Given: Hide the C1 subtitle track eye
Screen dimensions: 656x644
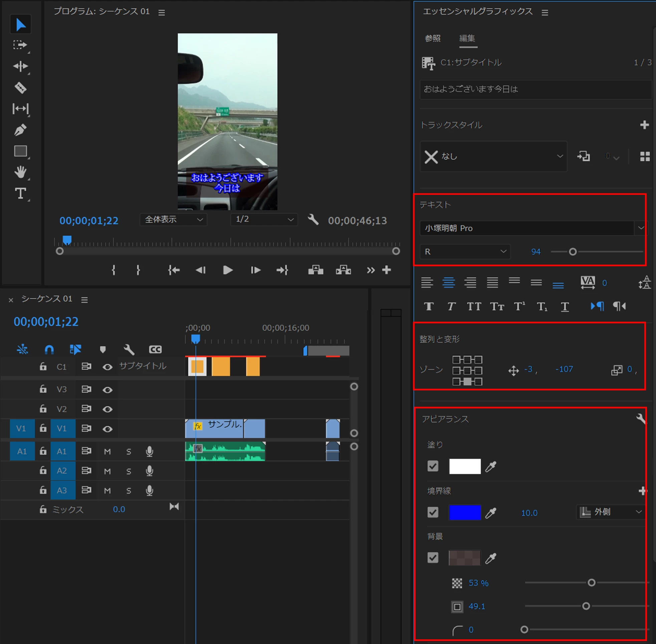Looking at the screenshot, I should tap(107, 367).
